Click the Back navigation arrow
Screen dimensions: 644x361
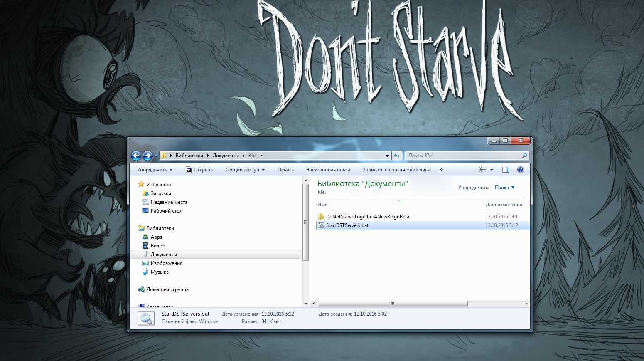[136, 156]
